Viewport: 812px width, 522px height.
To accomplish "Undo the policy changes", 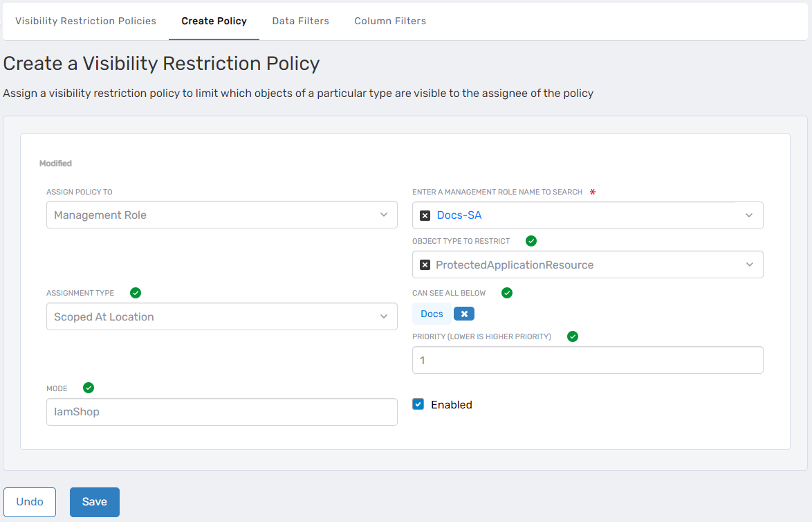I will click(29, 502).
